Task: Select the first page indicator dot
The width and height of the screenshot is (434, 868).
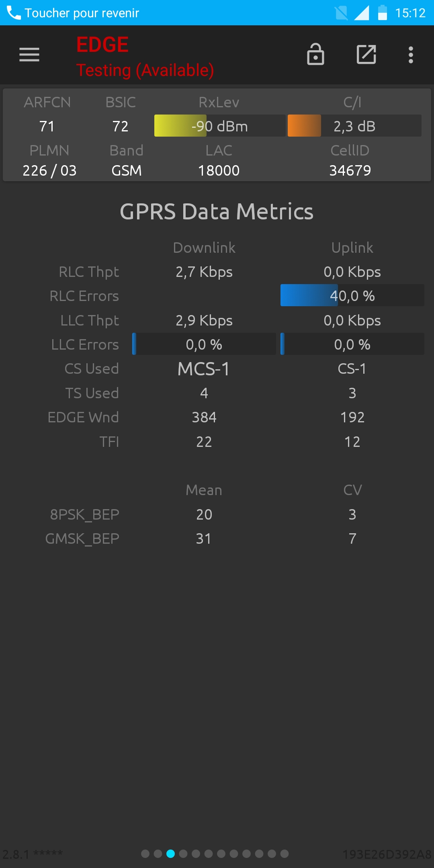Action: [x=145, y=854]
